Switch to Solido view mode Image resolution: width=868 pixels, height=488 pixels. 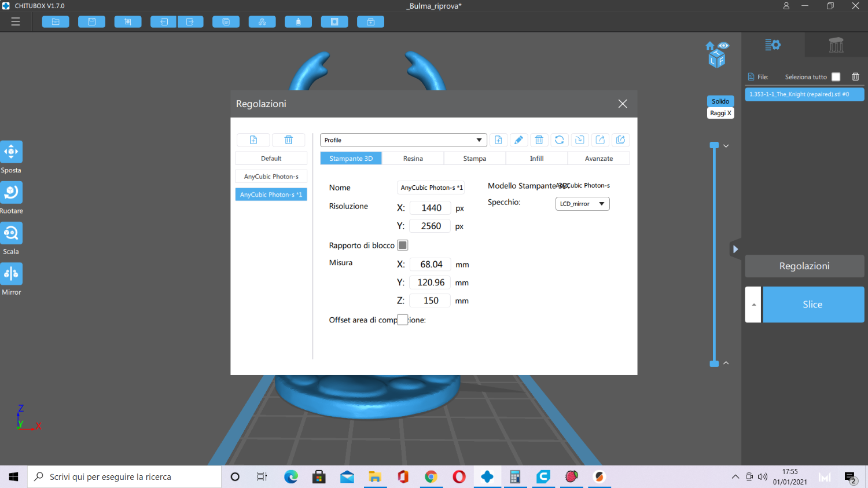coord(720,101)
